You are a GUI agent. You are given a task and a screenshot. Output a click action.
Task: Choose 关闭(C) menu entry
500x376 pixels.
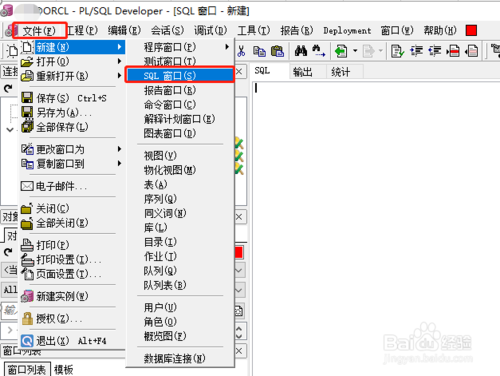coord(73,208)
